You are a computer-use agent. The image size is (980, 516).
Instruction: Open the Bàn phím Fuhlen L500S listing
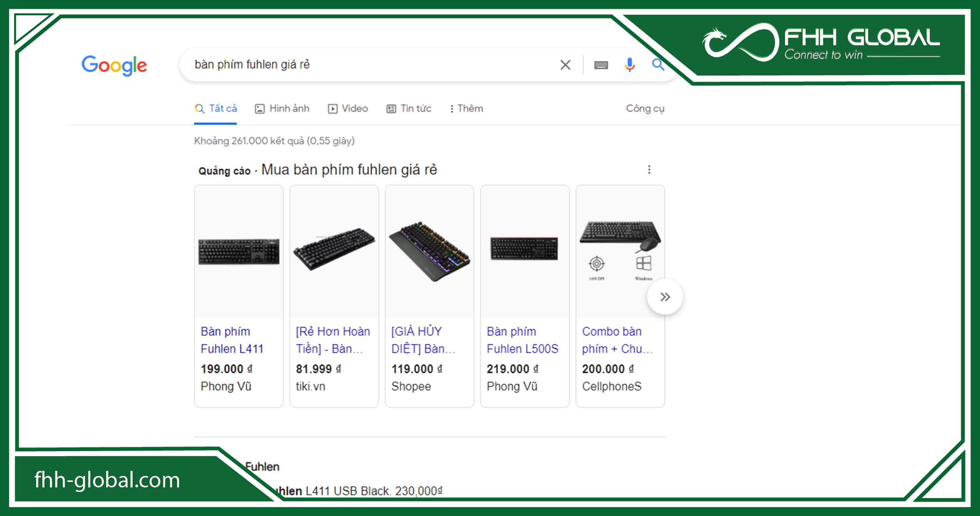click(x=523, y=340)
